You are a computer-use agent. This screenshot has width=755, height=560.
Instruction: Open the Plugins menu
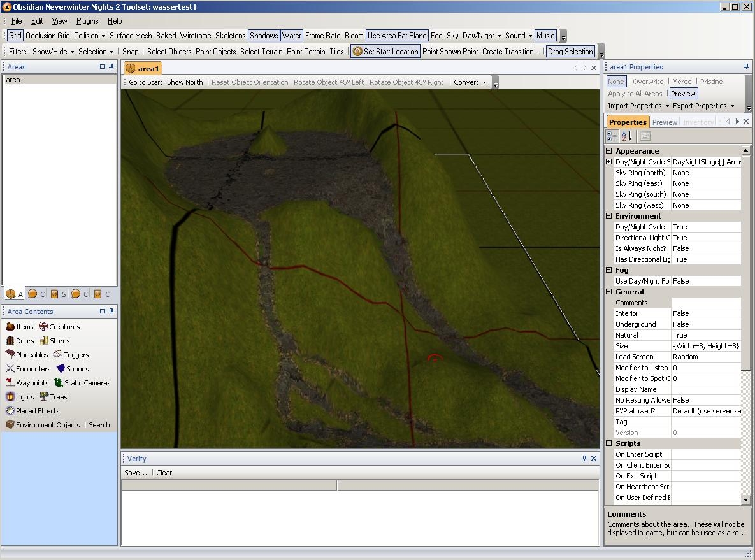coord(87,21)
